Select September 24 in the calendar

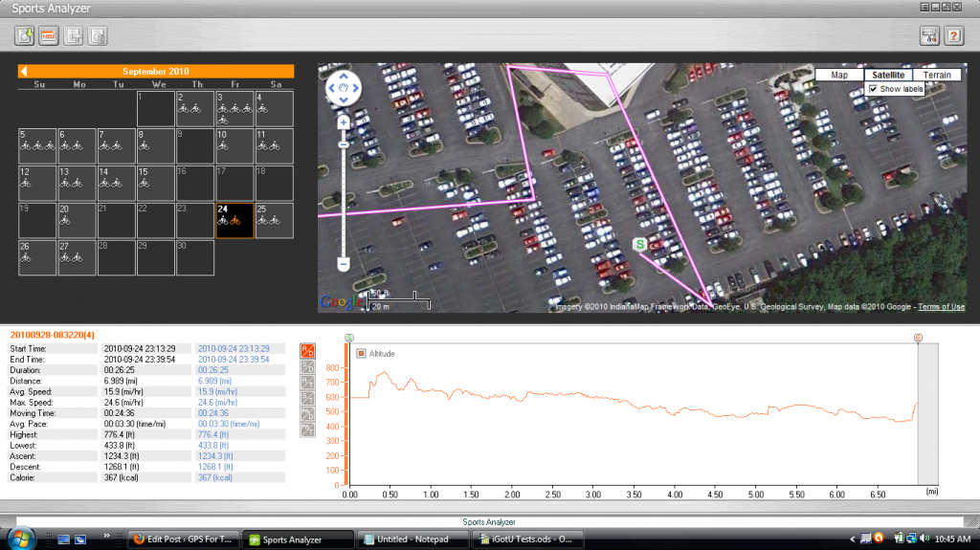(235, 221)
